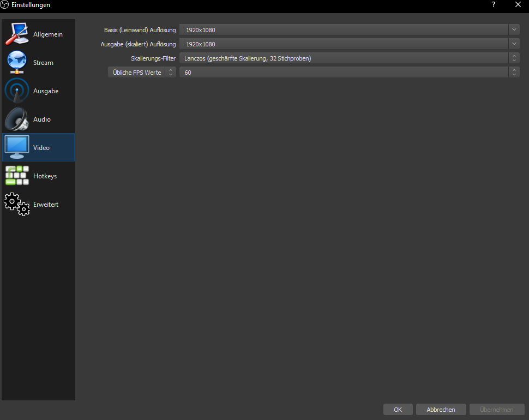Viewport: 529px width, 420px height.
Task: Expand the Basis (Leinwand) Auflösung dropdown arrow
Action: (x=514, y=29)
